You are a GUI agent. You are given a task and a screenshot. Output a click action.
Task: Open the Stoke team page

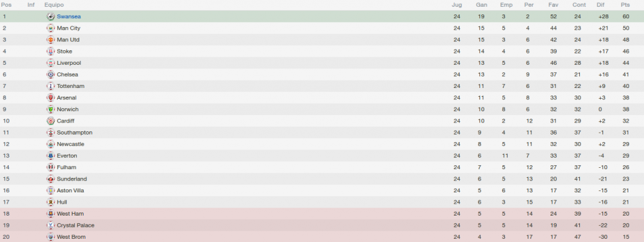65,52
